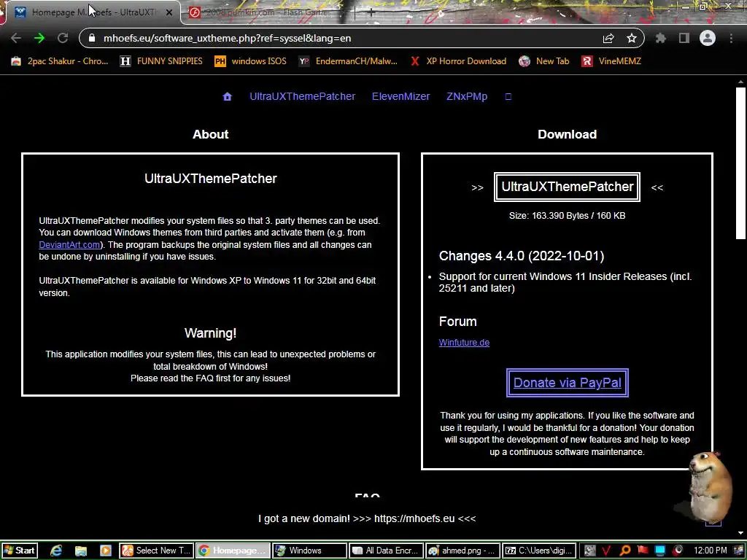Open the Chrome profile avatar
Viewport: 747px width, 560px height.
pyautogui.click(x=708, y=38)
